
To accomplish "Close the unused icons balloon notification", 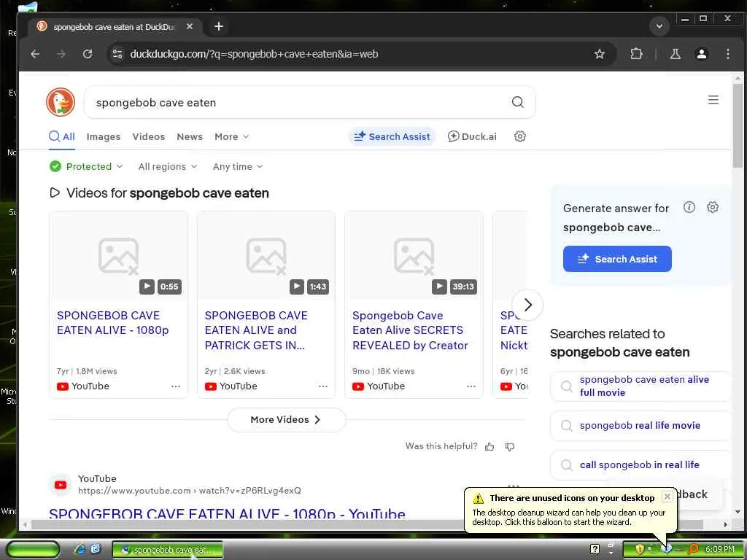I will (667, 497).
